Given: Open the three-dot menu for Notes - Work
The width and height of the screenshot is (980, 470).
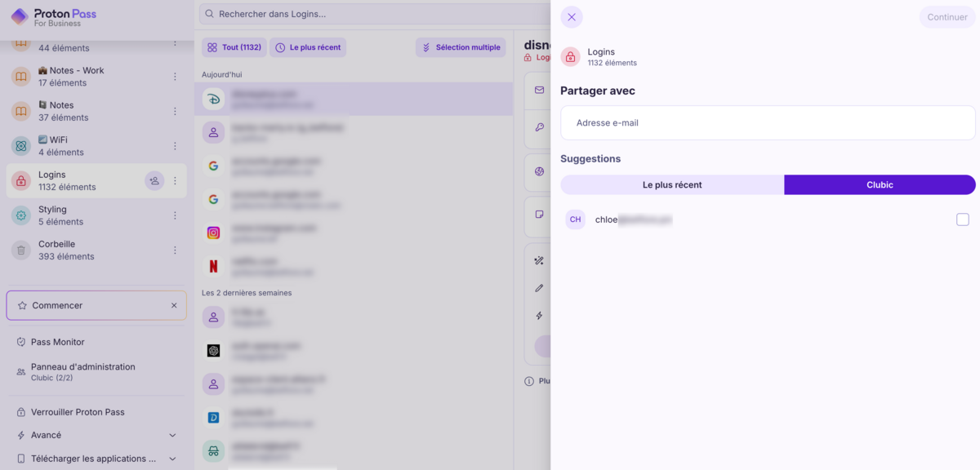Looking at the screenshot, I should pyautogui.click(x=175, y=77).
